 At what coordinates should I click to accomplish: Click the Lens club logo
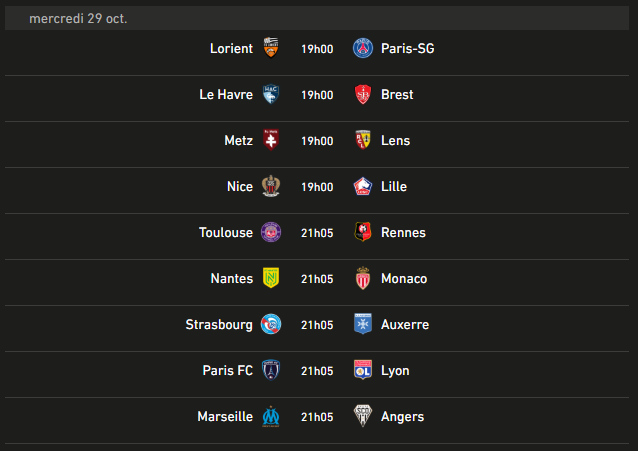click(363, 140)
